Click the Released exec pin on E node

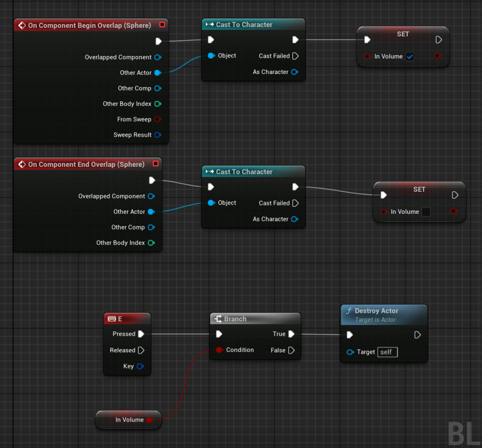(x=141, y=350)
